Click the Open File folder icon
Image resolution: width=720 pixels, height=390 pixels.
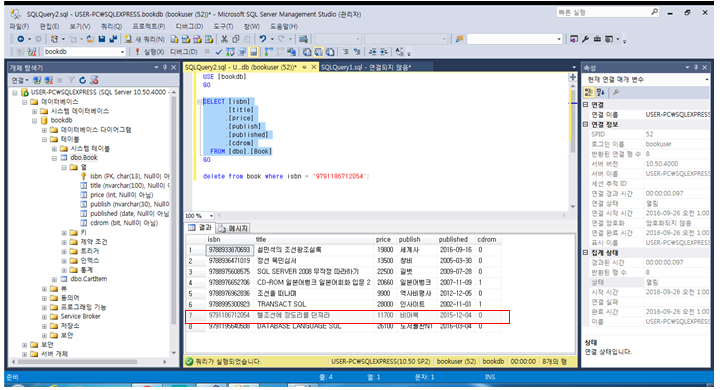[90, 39]
